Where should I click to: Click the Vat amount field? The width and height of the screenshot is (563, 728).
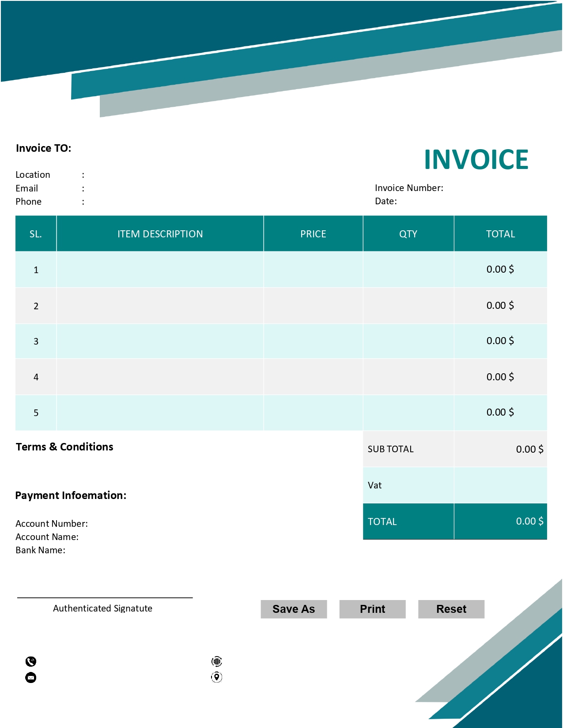[x=500, y=485]
